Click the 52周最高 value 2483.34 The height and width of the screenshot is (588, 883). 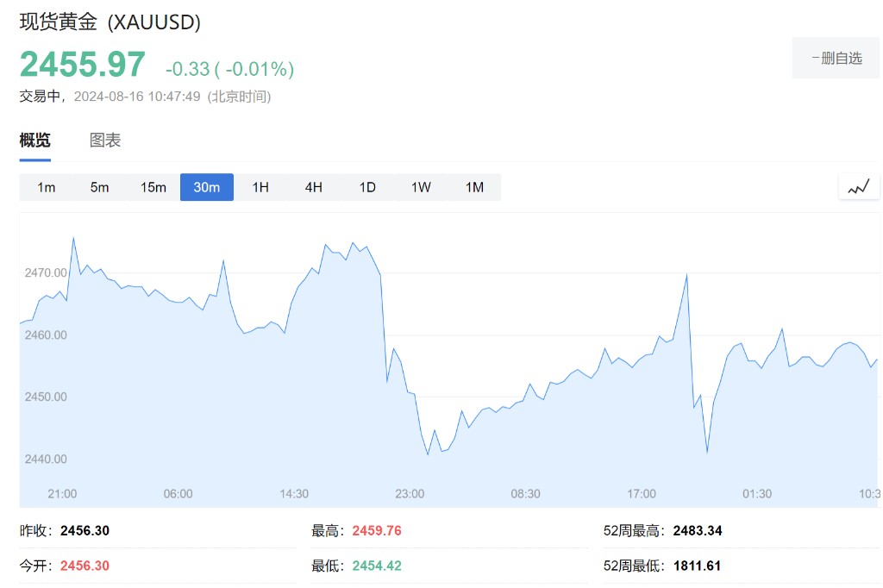click(698, 531)
